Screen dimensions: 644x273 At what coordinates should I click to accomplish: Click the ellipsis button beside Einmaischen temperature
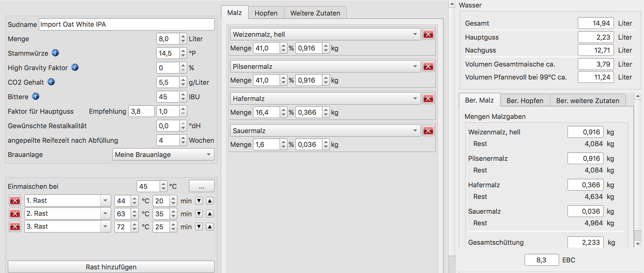[x=201, y=186]
